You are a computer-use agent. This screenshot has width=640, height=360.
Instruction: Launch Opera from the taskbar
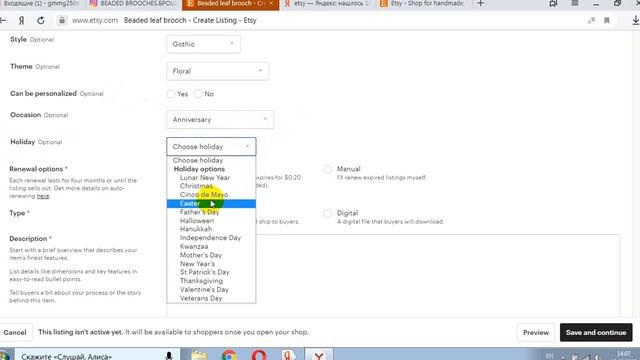(x=259, y=355)
